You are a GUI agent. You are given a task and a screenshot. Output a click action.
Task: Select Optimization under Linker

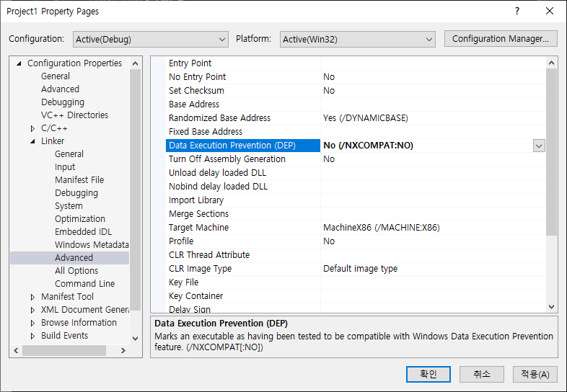click(80, 219)
